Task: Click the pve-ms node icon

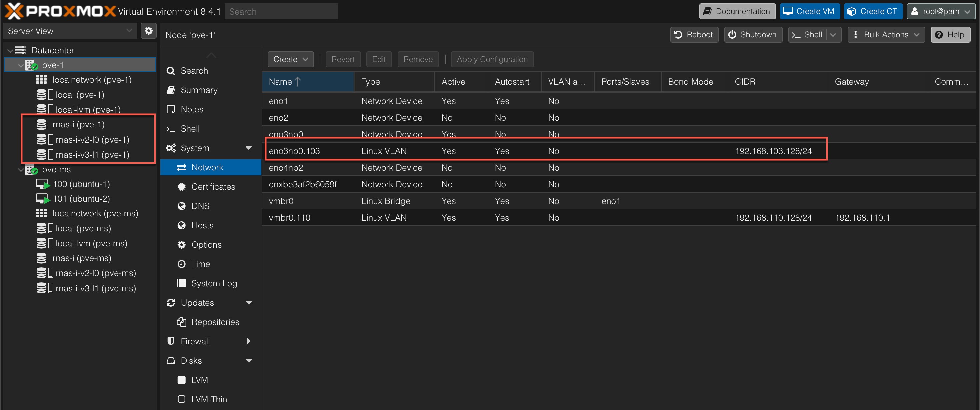Action: 32,169
